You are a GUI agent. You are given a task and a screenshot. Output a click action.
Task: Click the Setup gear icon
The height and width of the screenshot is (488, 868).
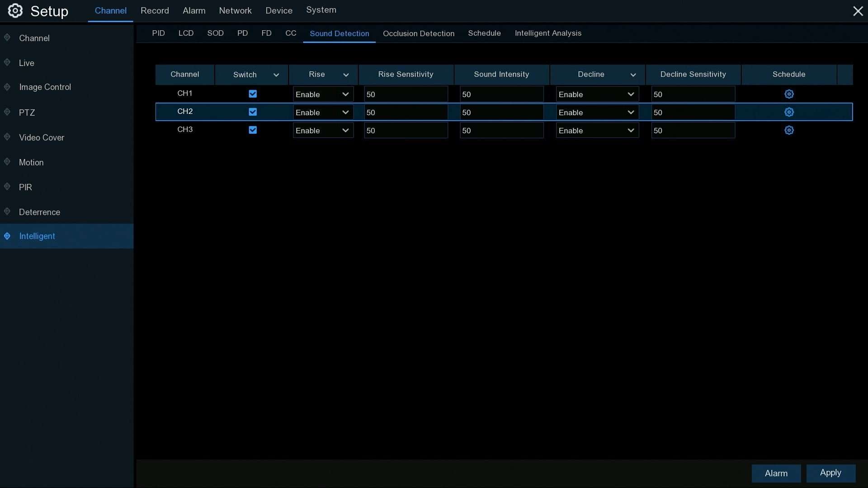[15, 11]
